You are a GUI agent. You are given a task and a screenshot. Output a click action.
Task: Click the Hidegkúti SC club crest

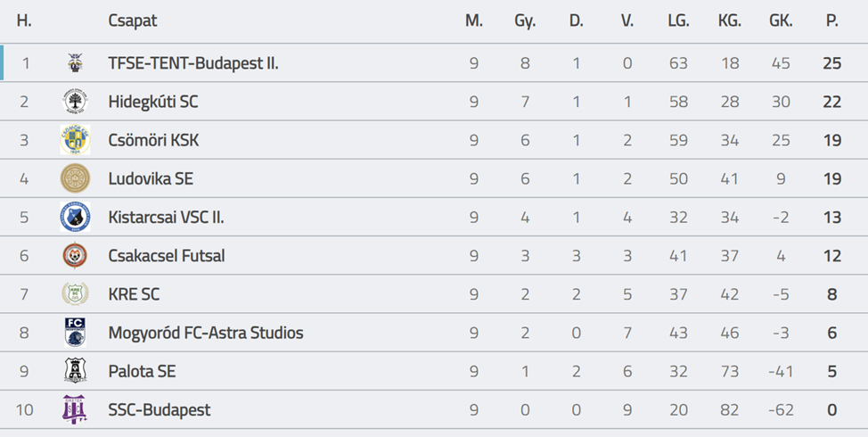[75, 102]
